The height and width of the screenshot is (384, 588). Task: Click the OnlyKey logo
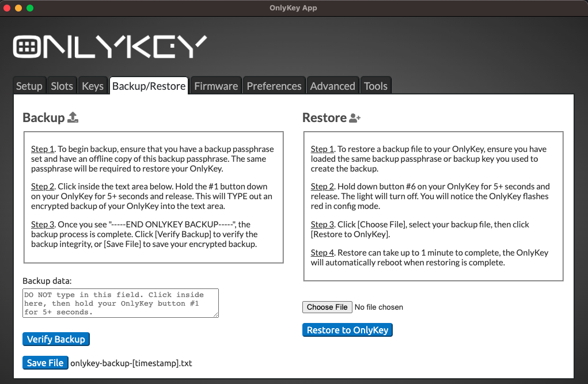pos(109,47)
